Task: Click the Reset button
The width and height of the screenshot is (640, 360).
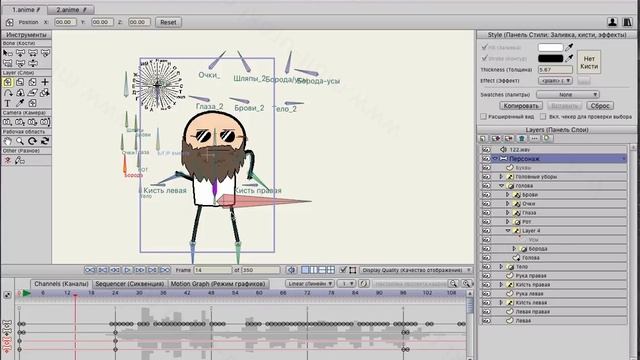Action: [168, 22]
